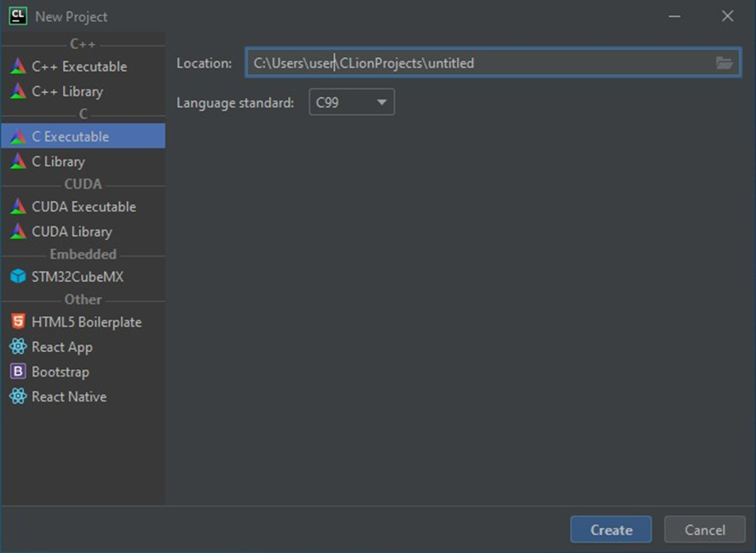Choose the HTML5 Boilerplate icon
This screenshot has height=553, width=756.
click(x=18, y=321)
